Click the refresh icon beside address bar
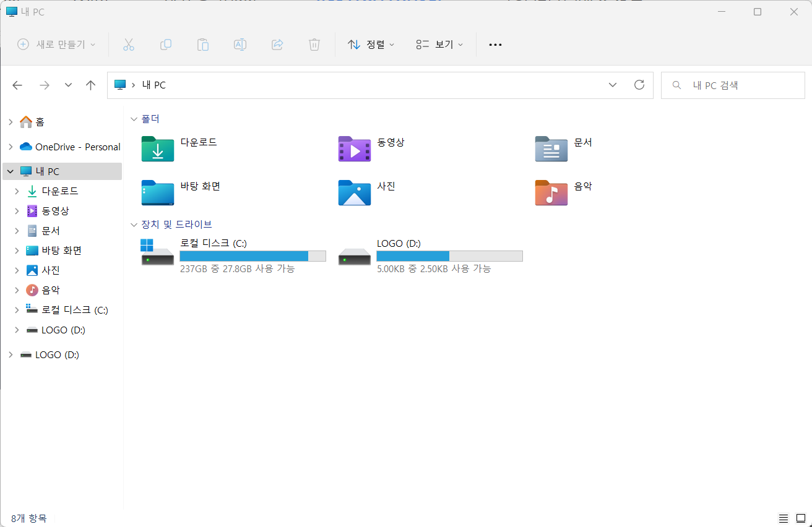The image size is (812, 527). [x=639, y=85]
